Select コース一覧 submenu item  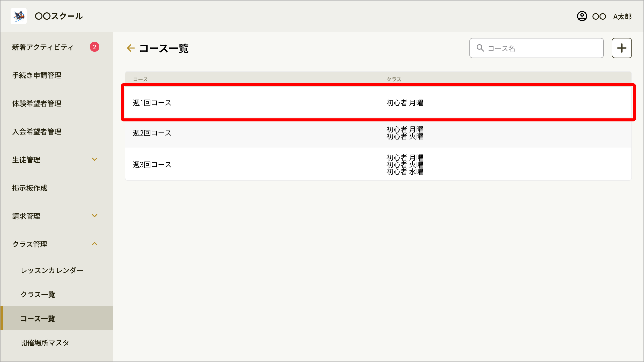[x=57, y=318]
